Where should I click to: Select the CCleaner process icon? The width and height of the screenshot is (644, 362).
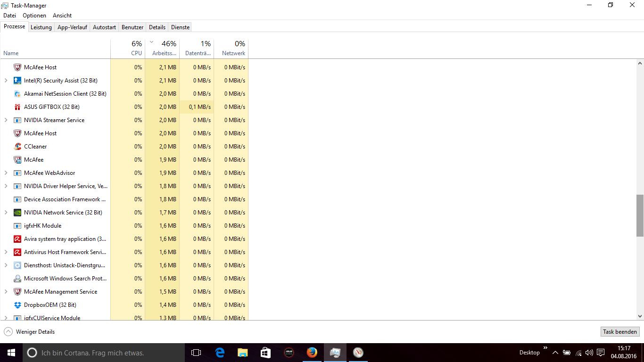click(x=17, y=147)
